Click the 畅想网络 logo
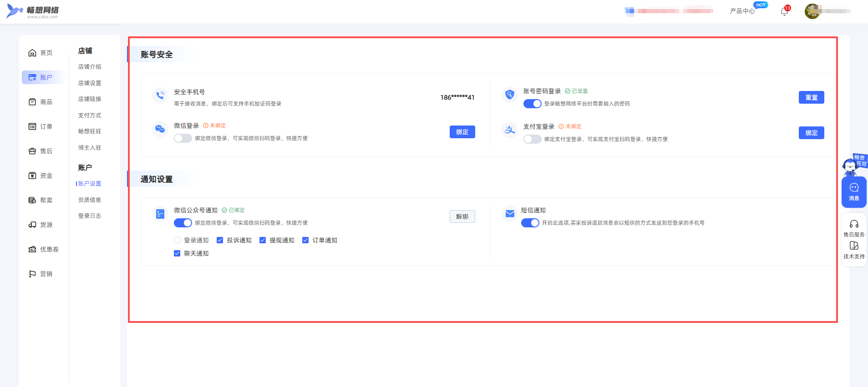Viewport: 868px width, 387px height. [x=33, y=11]
